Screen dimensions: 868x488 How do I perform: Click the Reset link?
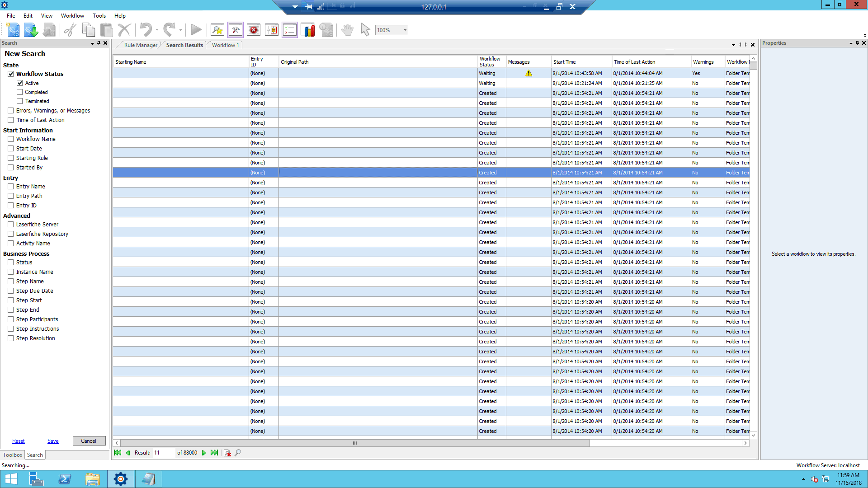pos(19,441)
